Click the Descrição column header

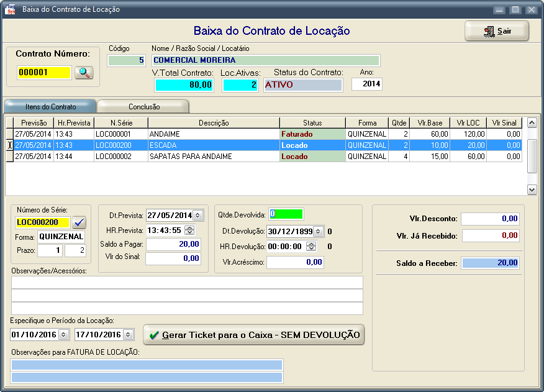pyautogui.click(x=214, y=123)
